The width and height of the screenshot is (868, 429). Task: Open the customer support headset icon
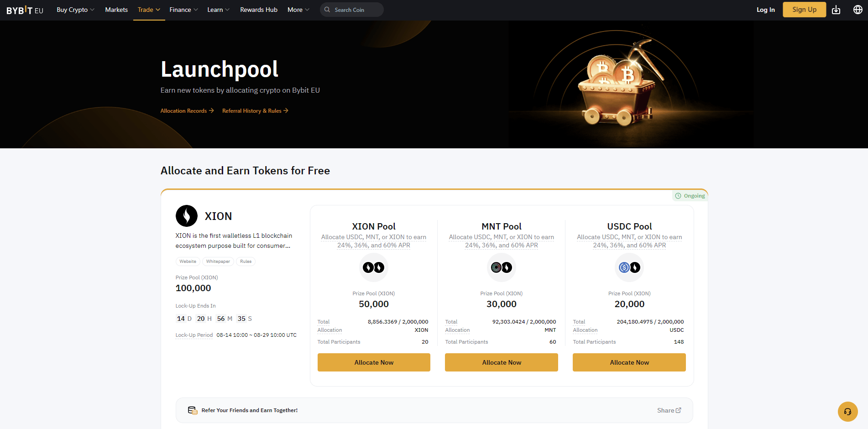click(x=847, y=412)
